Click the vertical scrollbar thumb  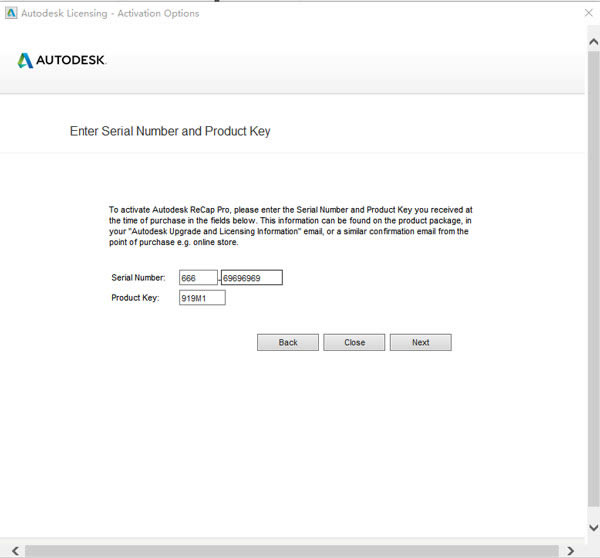point(593,279)
